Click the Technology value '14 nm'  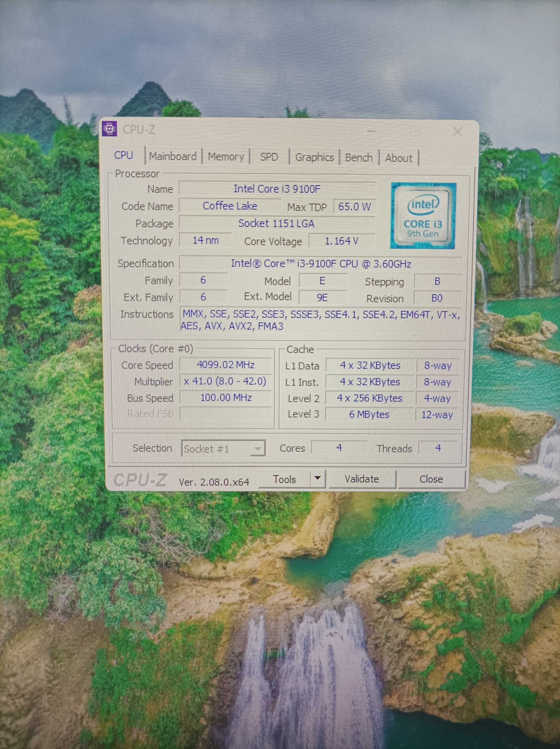[205, 240]
